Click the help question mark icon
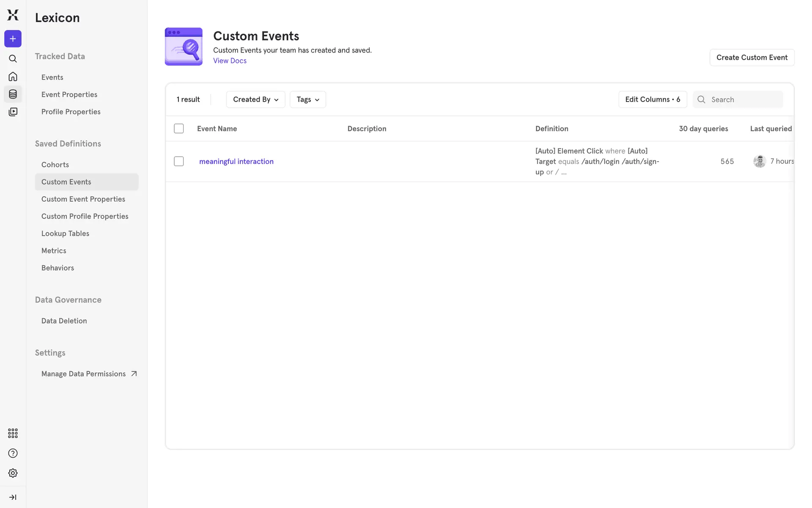This screenshot has height=508, width=812. [13, 453]
